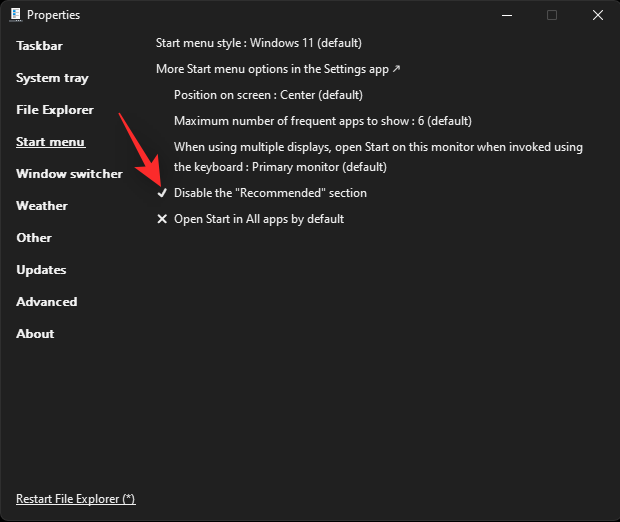Switch to System tray section

coord(52,78)
